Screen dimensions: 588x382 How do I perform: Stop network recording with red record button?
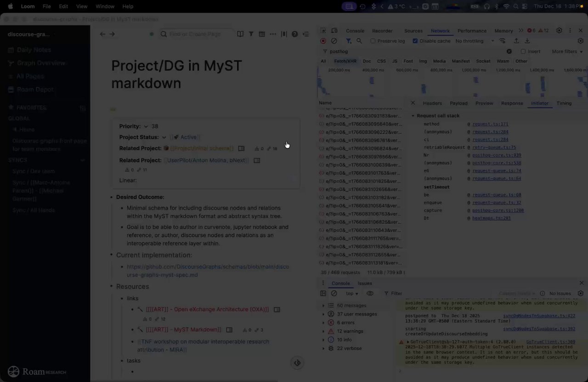[323, 41]
